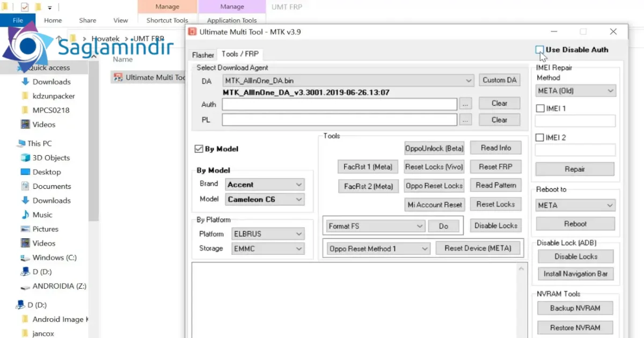Click the FacRst 1 (Meta) button
The width and height of the screenshot is (644, 338).
coord(368,167)
